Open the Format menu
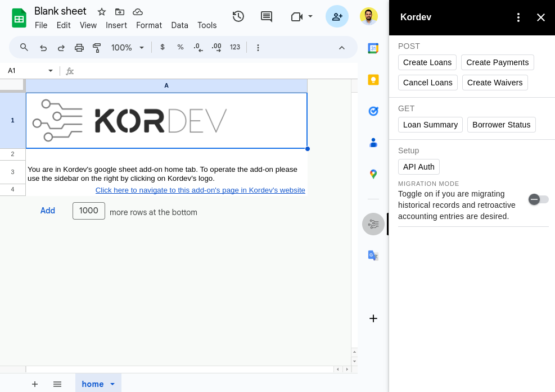555x392 pixels. [149, 25]
